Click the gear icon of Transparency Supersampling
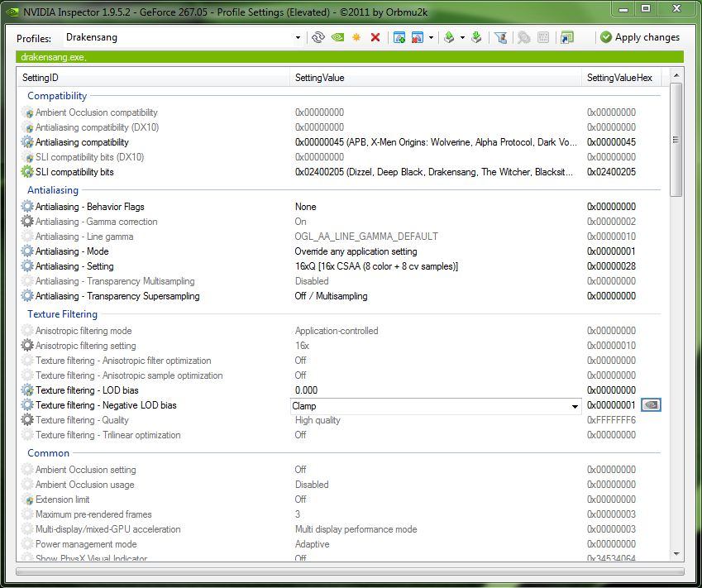The height and width of the screenshot is (588, 702). [x=27, y=295]
